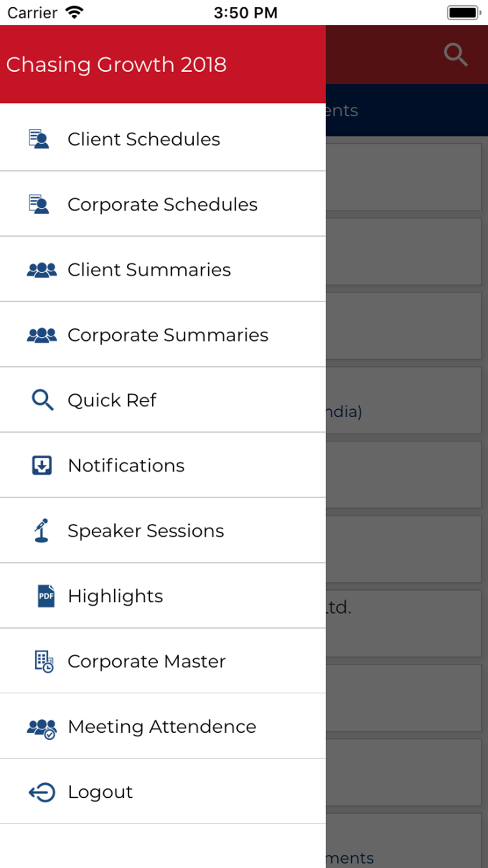Tap the Logout label
Viewport: 488px width, 868px height.
(x=100, y=792)
